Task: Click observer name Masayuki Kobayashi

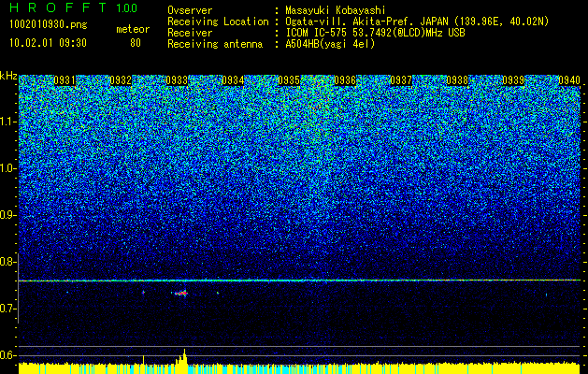Action: (x=336, y=10)
